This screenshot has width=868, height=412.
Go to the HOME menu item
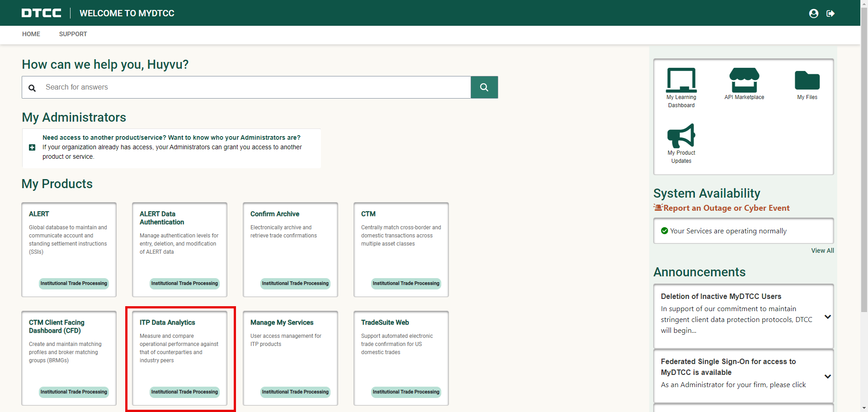31,34
